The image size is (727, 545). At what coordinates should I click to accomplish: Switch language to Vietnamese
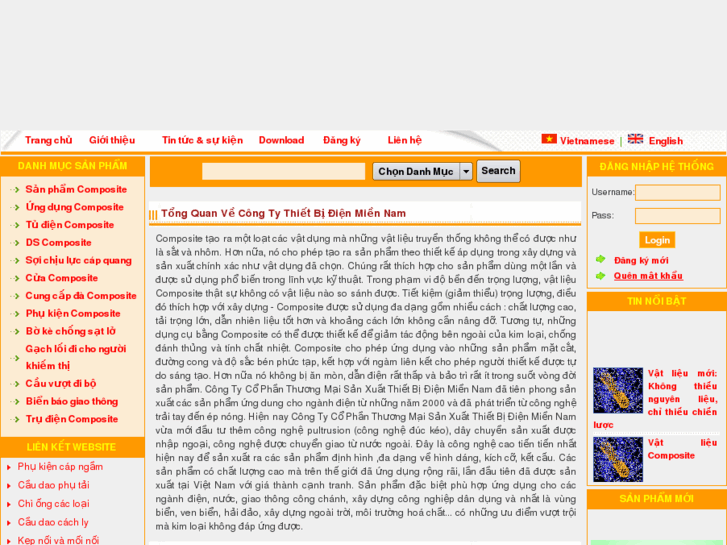[587, 141]
